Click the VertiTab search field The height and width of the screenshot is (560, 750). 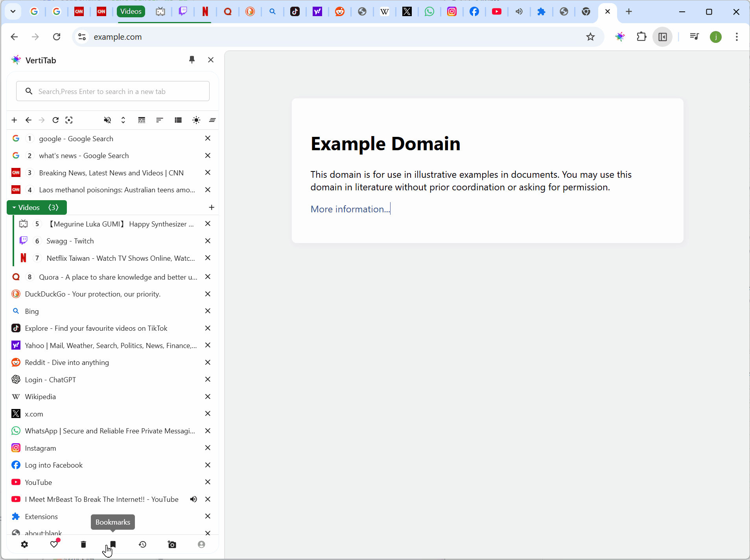click(118, 91)
